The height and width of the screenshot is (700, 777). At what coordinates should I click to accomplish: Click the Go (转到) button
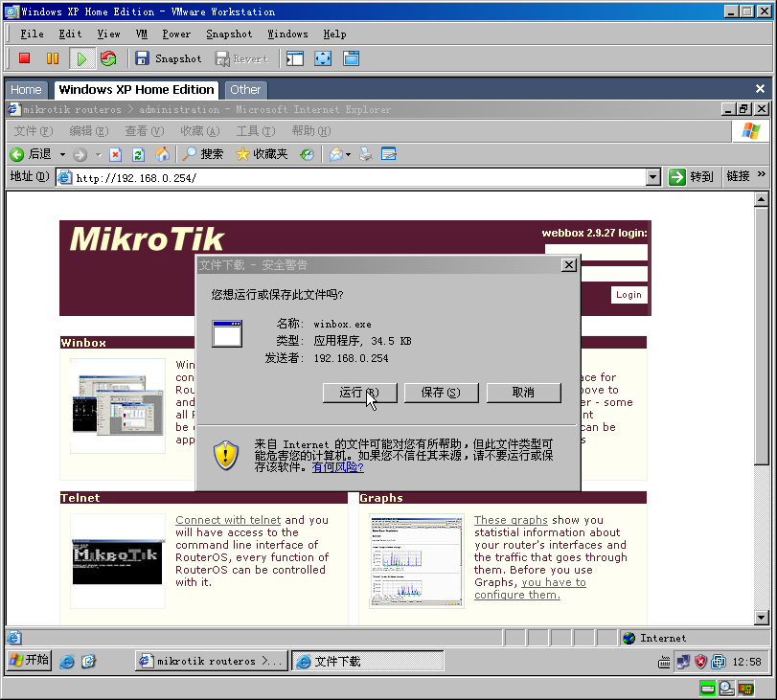tap(691, 177)
